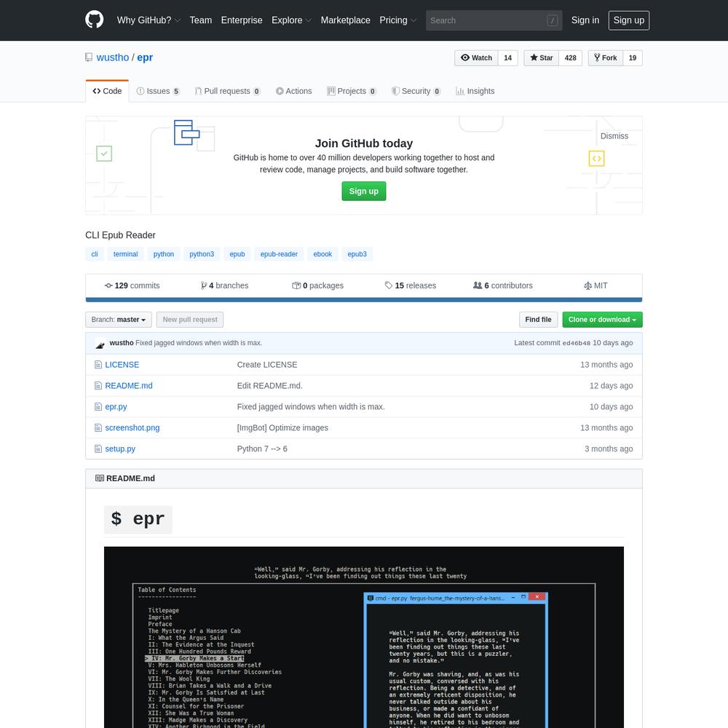Screen dimensions: 728x728
Task: Click the branches git icon
Action: [x=203, y=285]
